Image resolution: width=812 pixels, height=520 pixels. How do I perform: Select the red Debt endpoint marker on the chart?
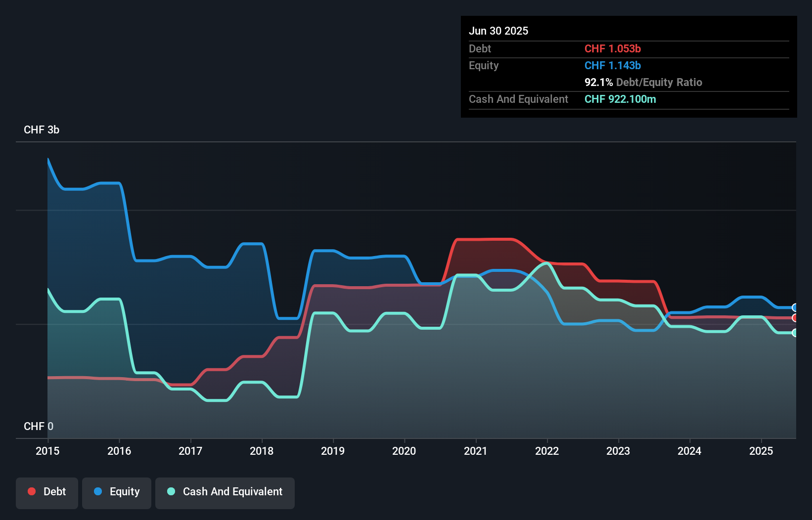coord(795,319)
